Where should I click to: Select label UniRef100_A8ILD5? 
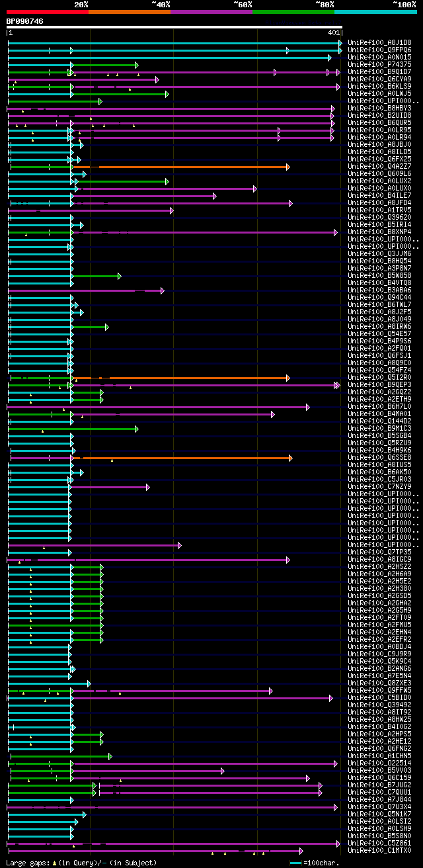pyautogui.click(x=379, y=152)
